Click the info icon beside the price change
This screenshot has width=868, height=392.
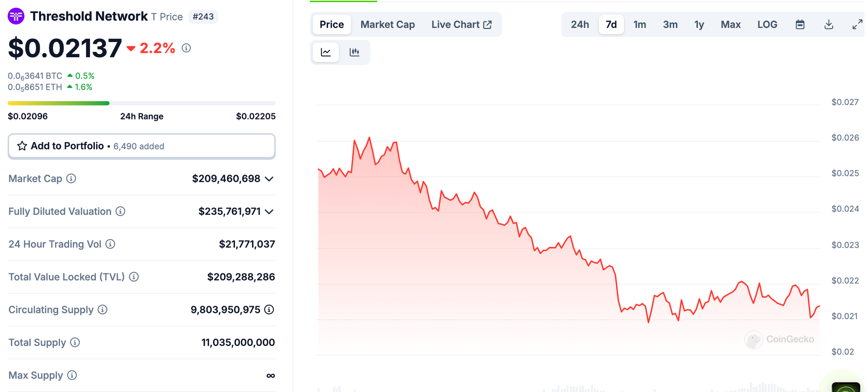(186, 48)
